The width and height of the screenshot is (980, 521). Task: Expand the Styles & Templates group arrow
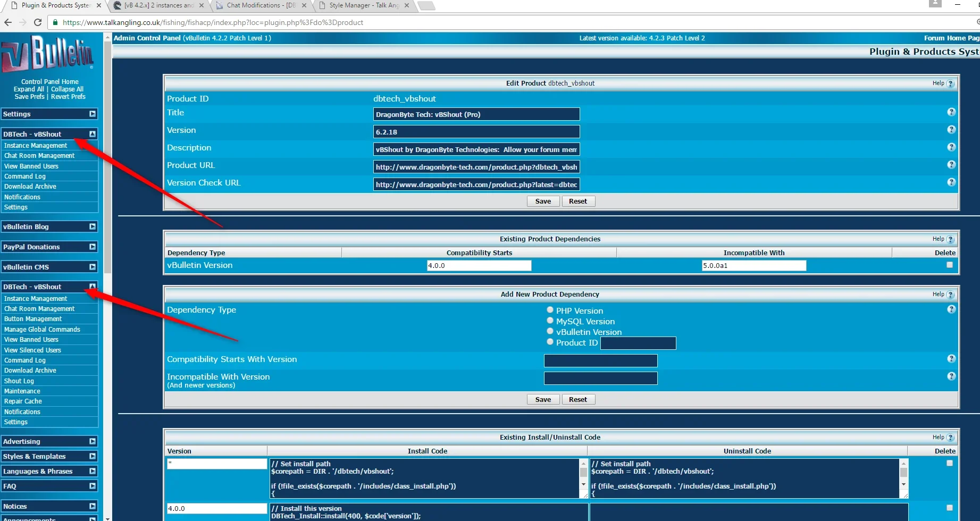pos(93,456)
